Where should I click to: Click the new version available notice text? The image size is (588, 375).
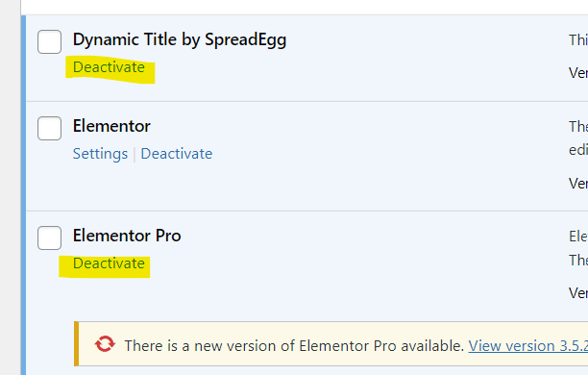pos(294,346)
